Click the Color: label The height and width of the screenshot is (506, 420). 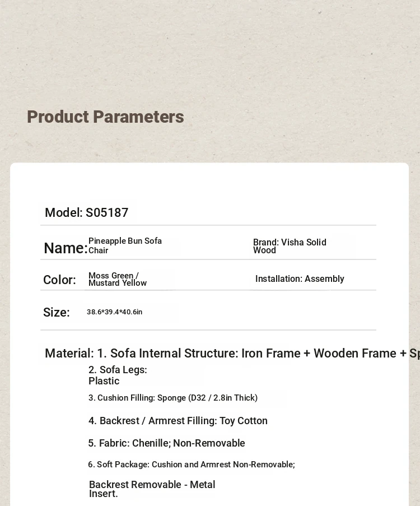tap(60, 280)
